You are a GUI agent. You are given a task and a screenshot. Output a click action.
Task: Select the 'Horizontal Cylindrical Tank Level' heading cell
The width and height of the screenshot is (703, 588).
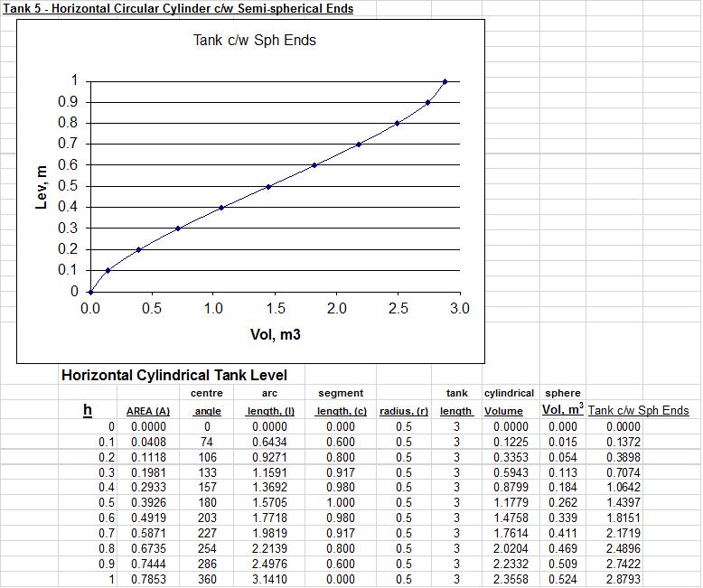[173, 375]
